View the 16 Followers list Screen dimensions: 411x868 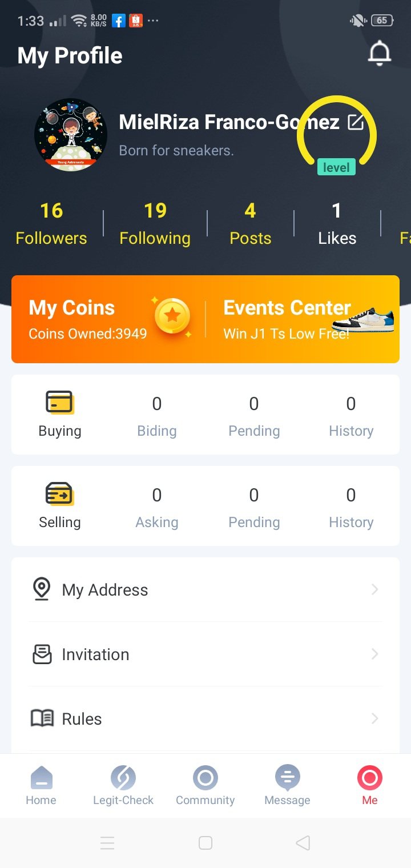[51, 224]
